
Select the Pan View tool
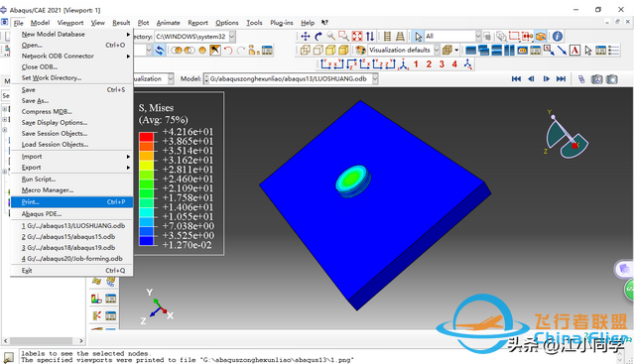click(x=306, y=37)
